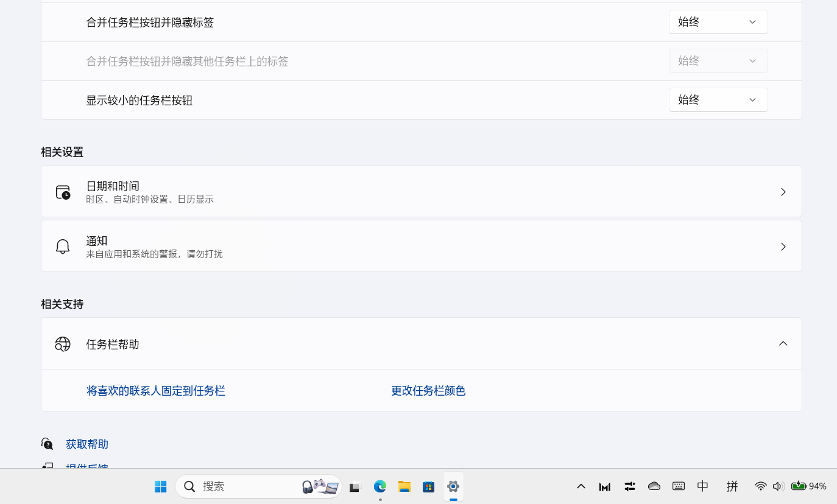Click the Settings gear taskbar icon
The image size is (837, 504).
coord(453,486)
